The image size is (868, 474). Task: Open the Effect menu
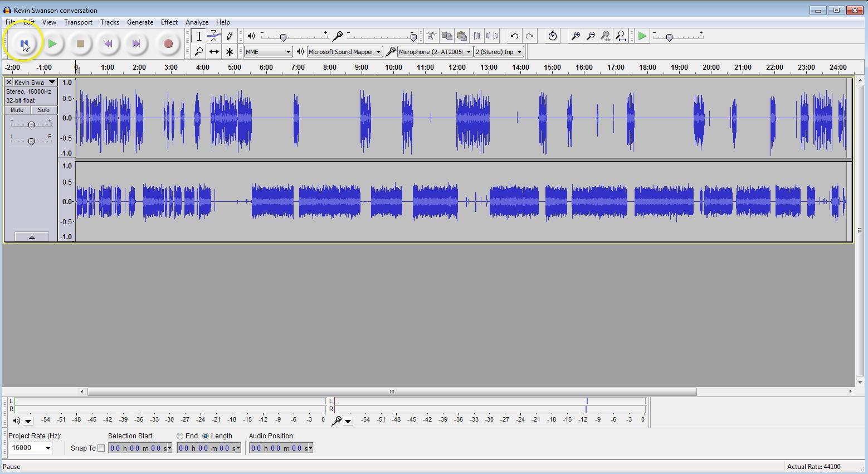[x=169, y=22]
